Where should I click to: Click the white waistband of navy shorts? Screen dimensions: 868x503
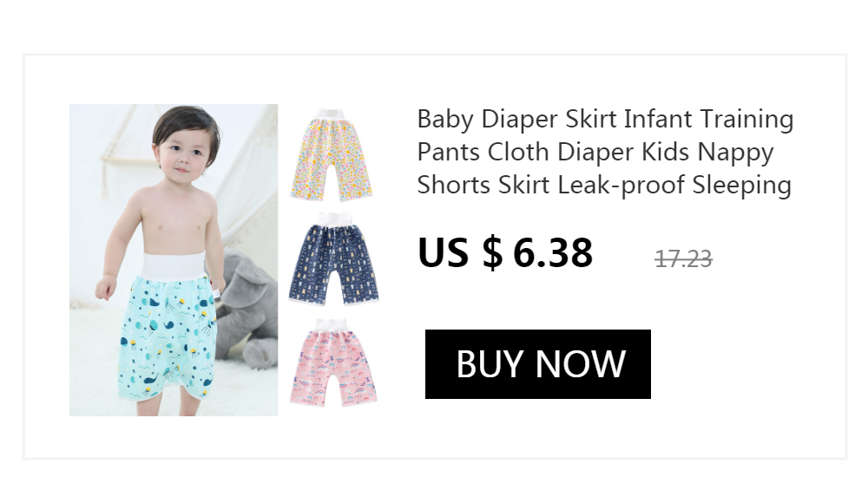click(x=332, y=219)
